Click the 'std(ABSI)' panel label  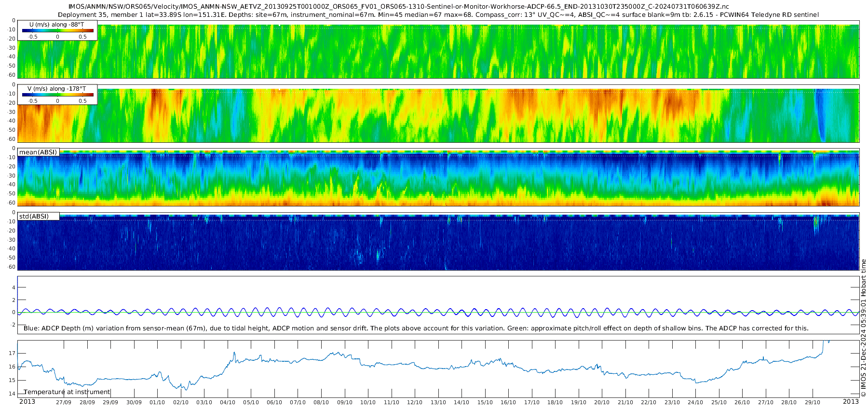[x=34, y=217]
